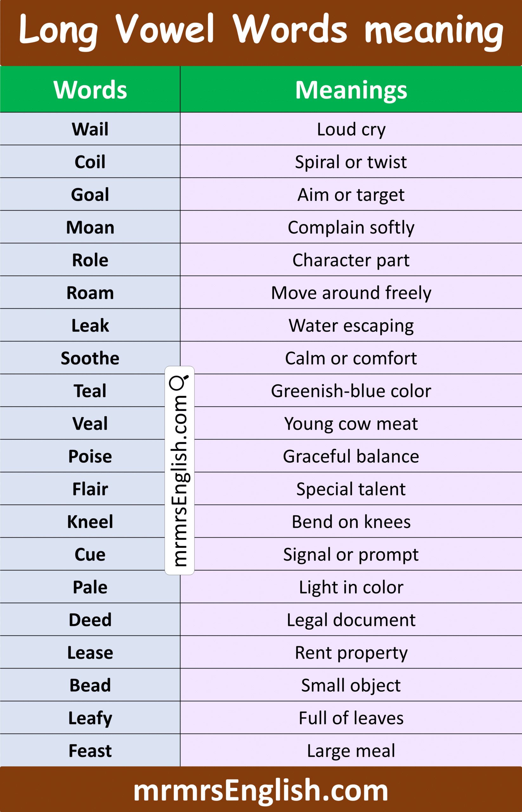Click the "Long Vowel Words meaning" title
The image size is (522, 812).
261,30
